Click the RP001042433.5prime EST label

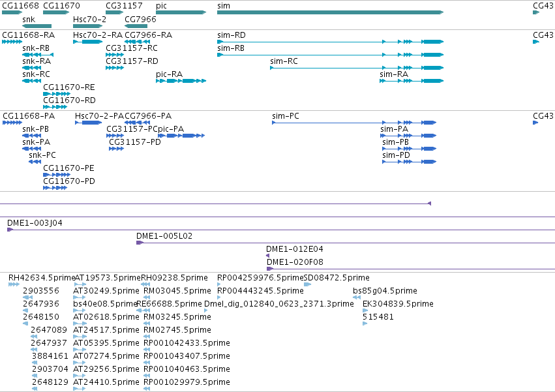click(187, 343)
